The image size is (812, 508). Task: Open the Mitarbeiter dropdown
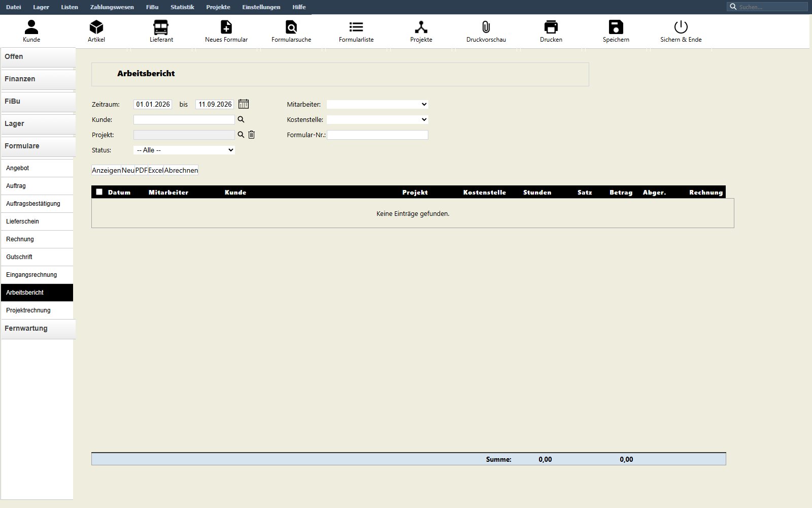click(x=378, y=104)
